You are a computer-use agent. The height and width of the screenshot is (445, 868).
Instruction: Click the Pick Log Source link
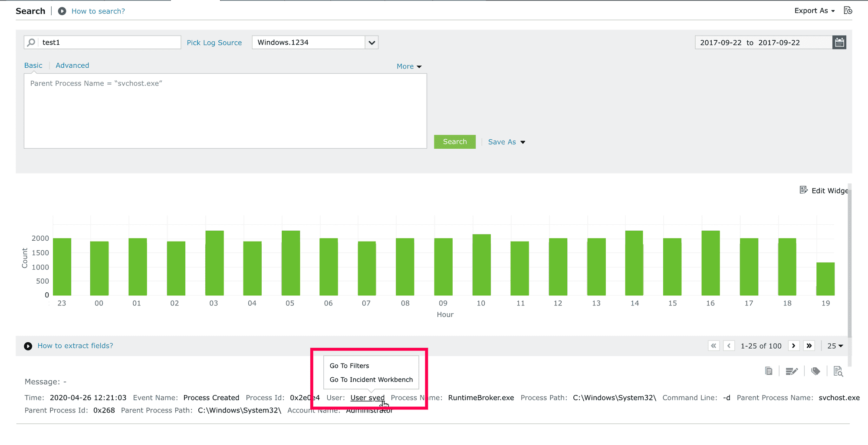[214, 43]
